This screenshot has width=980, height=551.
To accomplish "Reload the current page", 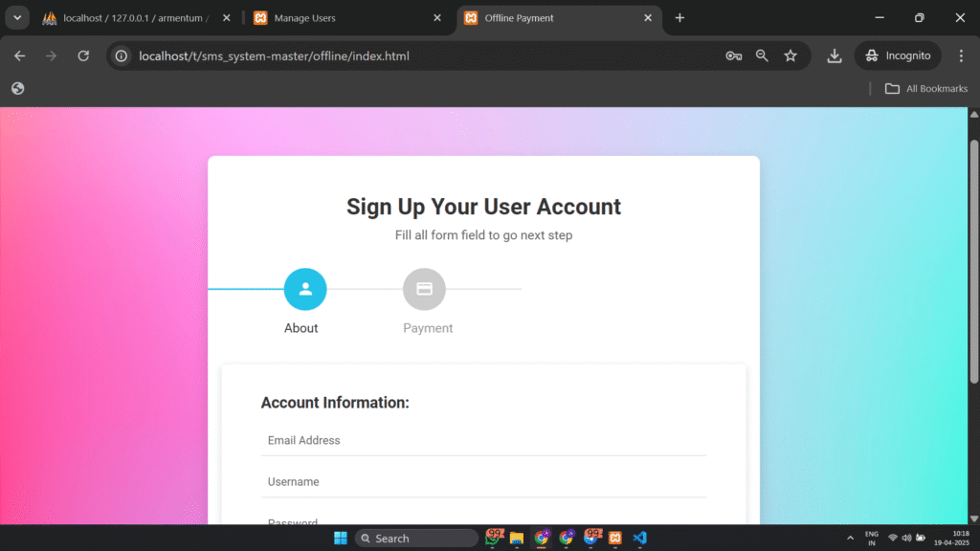I will point(83,55).
